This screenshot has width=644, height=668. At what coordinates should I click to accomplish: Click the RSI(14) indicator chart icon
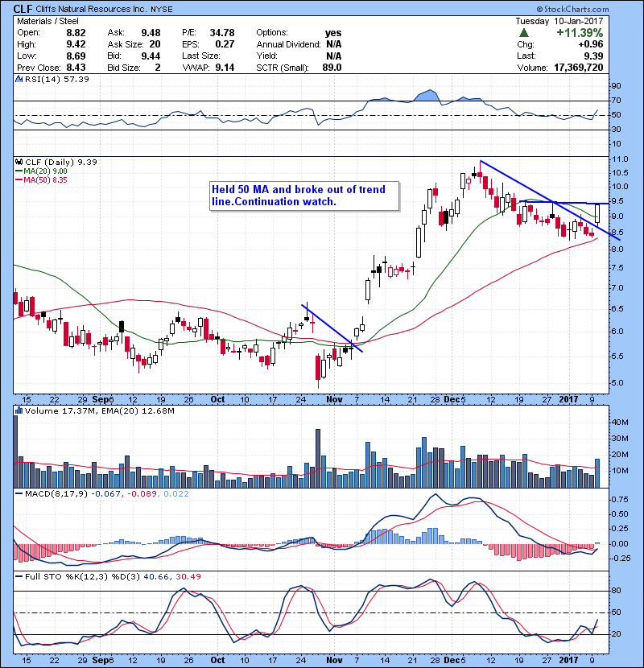pyautogui.click(x=19, y=79)
